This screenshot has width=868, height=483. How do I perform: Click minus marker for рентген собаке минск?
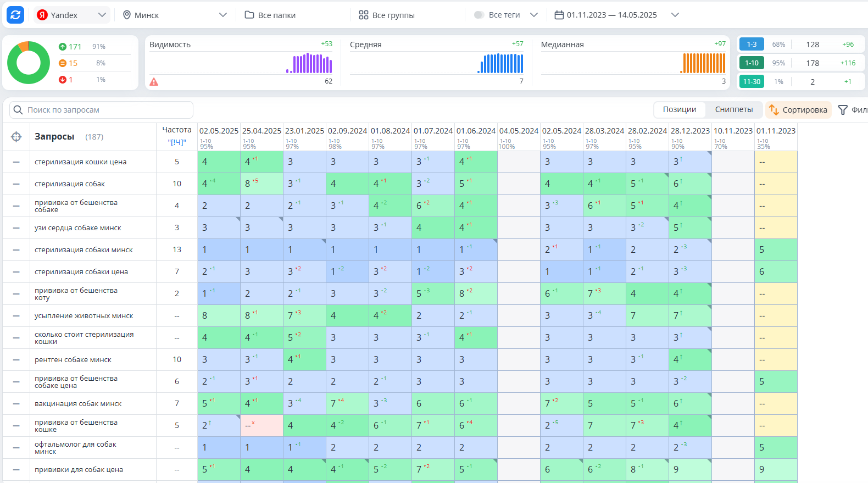pyautogui.click(x=16, y=360)
